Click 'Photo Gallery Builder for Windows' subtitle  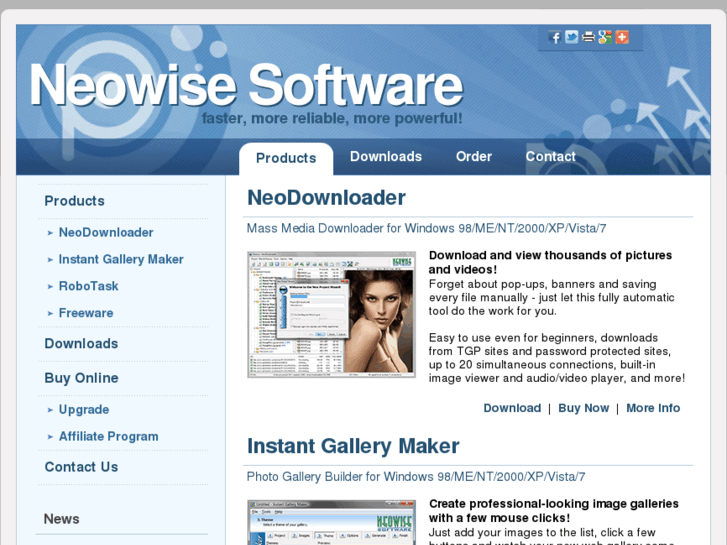[x=415, y=477]
